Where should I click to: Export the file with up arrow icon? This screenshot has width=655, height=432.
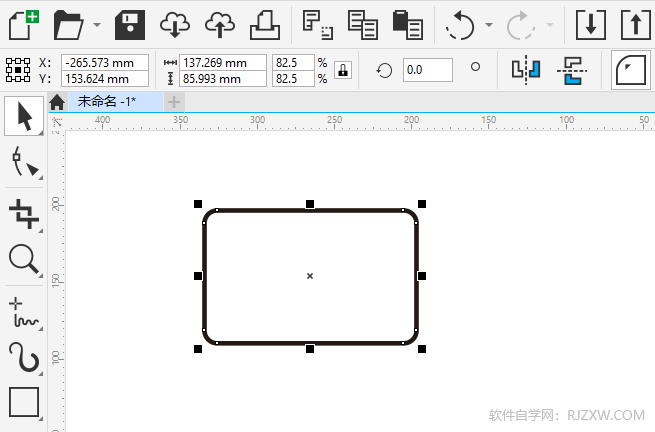pos(636,25)
